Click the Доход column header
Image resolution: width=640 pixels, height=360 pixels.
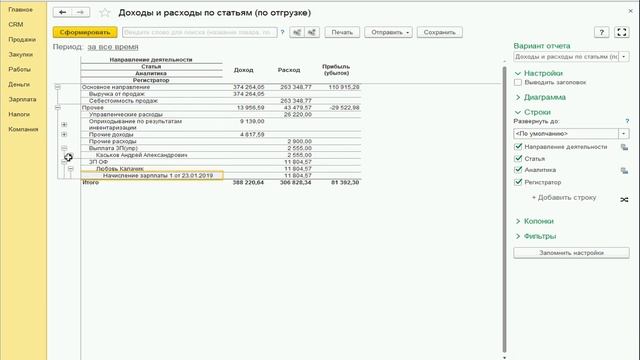(244, 70)
